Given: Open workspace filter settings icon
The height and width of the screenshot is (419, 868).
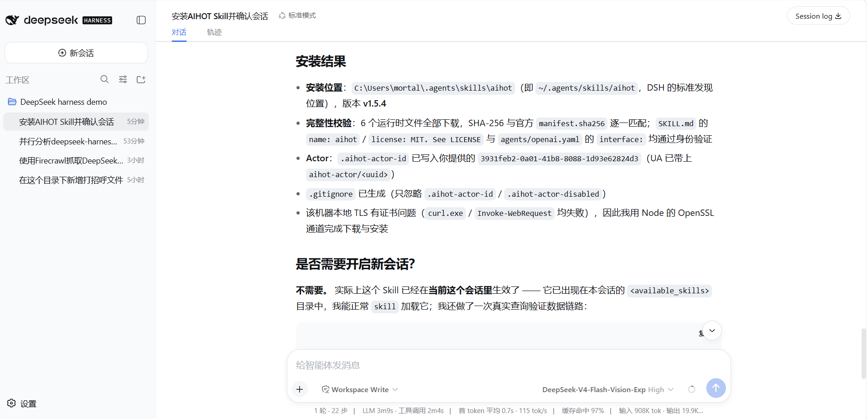Looking at the screenshot, I should (x=123, y=79).
